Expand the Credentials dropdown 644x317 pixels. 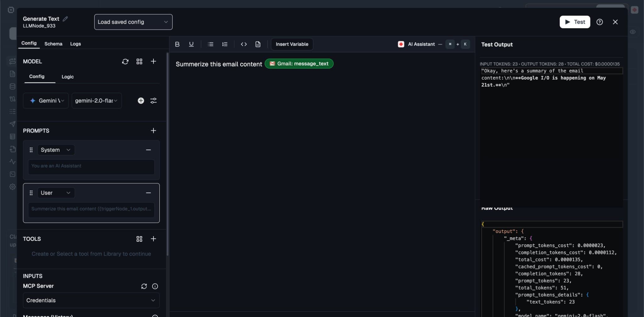coord(91,300)
